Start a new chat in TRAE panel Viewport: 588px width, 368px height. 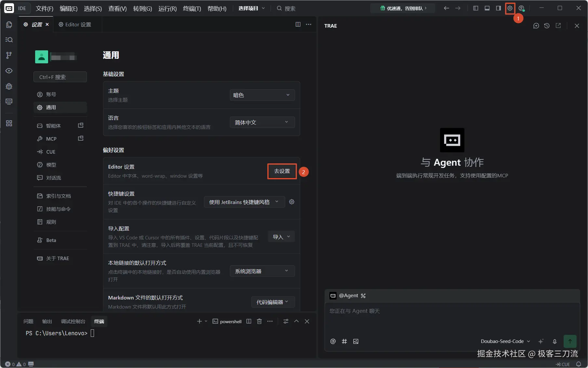536,26
